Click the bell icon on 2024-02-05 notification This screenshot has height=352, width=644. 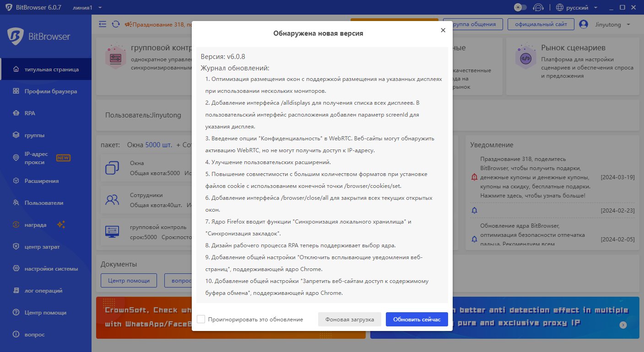pos(474,239)
